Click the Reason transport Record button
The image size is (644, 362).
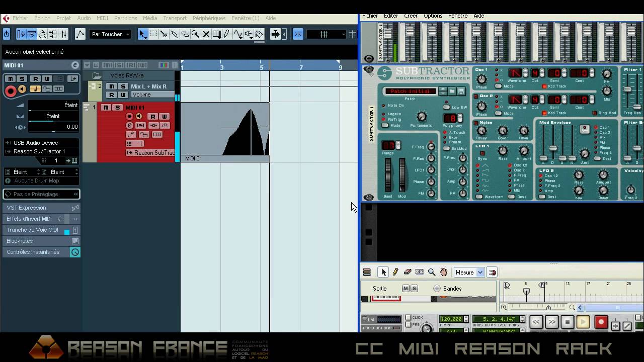[x=601, y=322]
